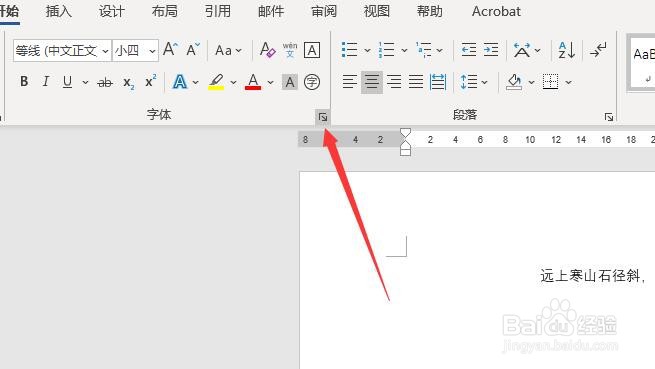Toggle superscript formatting
Image resolution: width=655 pixels, height=369 pixels.
coord(150,81)
